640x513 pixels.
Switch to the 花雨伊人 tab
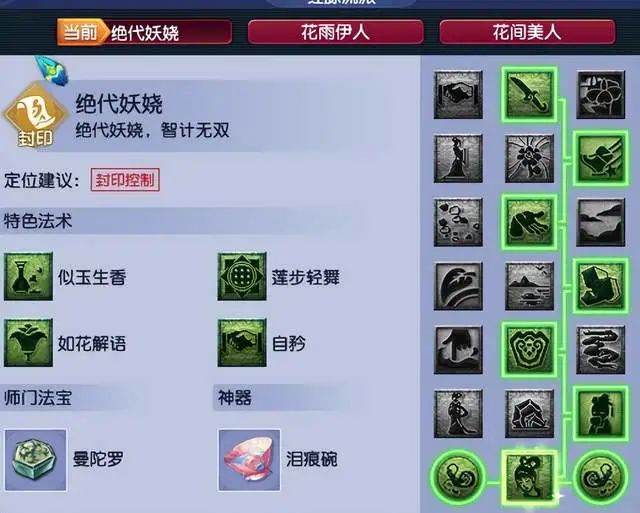336,32
